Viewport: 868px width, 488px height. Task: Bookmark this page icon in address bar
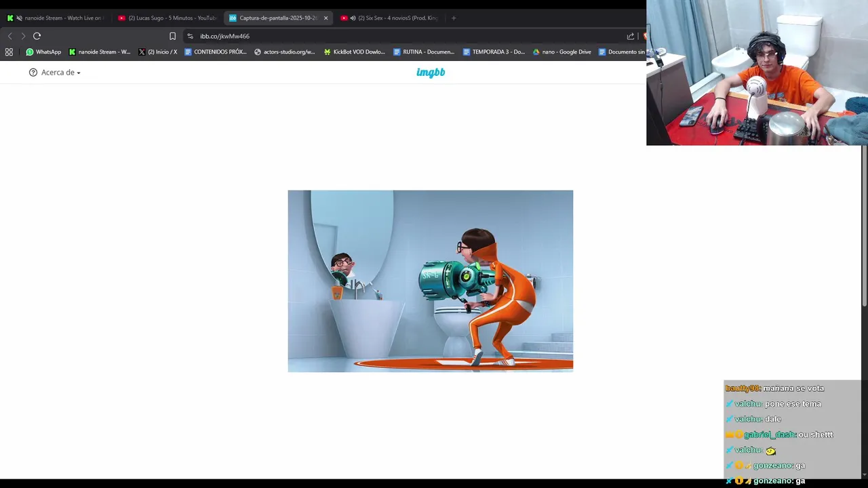[172, 36]
